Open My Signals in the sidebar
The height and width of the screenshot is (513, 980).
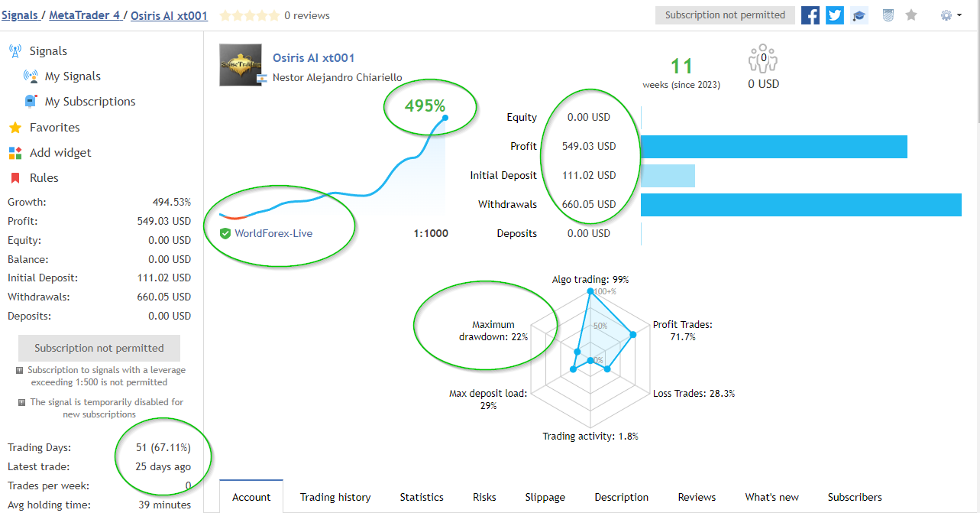[73, 76]
